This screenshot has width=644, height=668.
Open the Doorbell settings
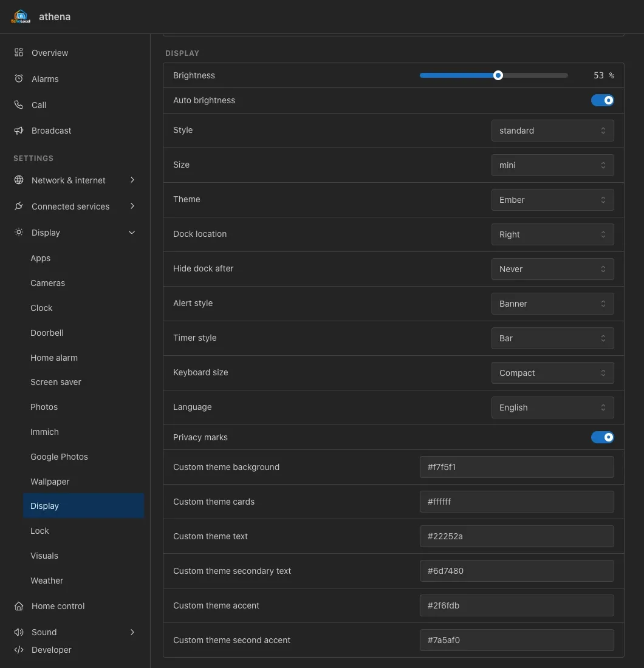pos(47,333)
